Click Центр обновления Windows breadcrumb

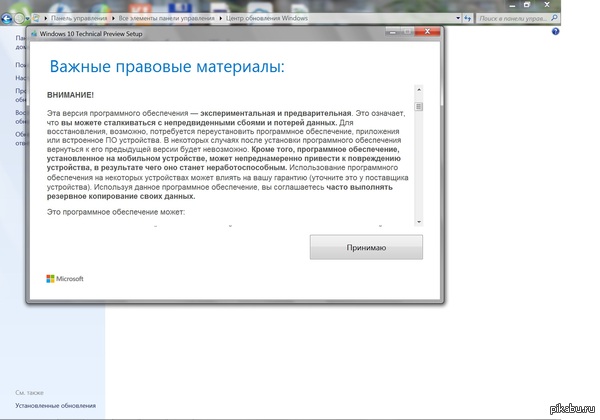tap(267, 18)
